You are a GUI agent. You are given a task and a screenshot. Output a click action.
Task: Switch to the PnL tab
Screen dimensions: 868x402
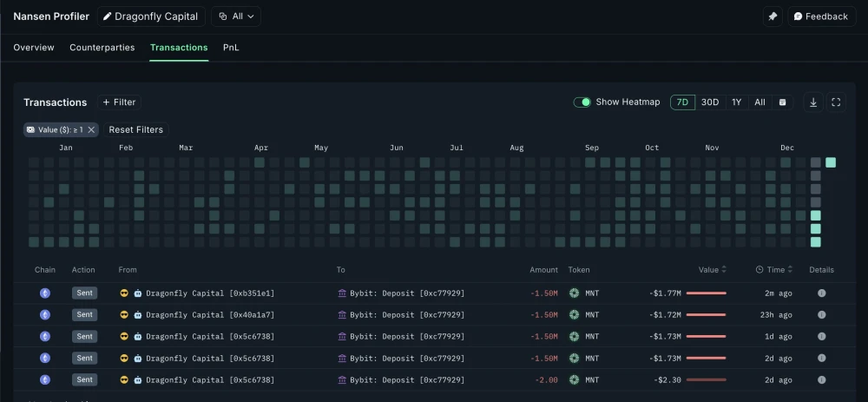(231, 48)
